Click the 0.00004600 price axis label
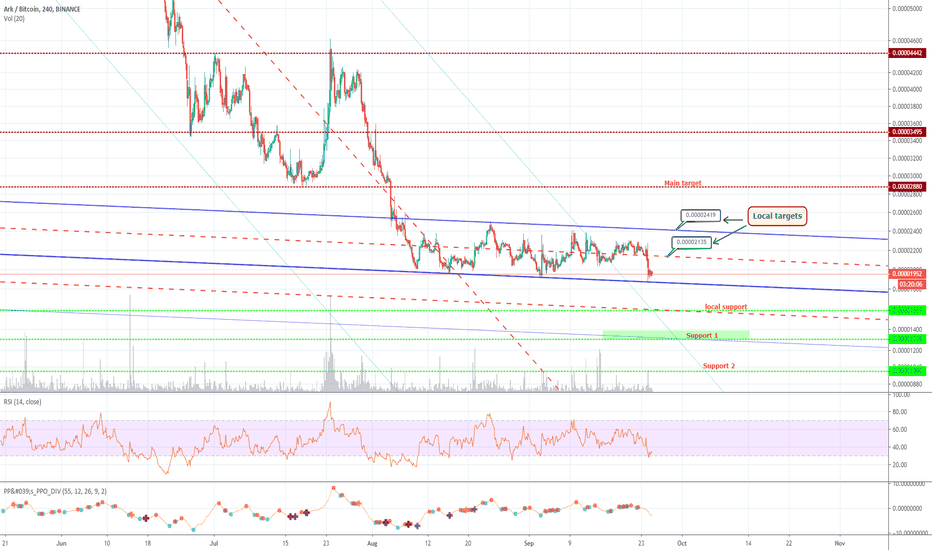The height and width of the screenshot is (550, 932). [907, 41]
